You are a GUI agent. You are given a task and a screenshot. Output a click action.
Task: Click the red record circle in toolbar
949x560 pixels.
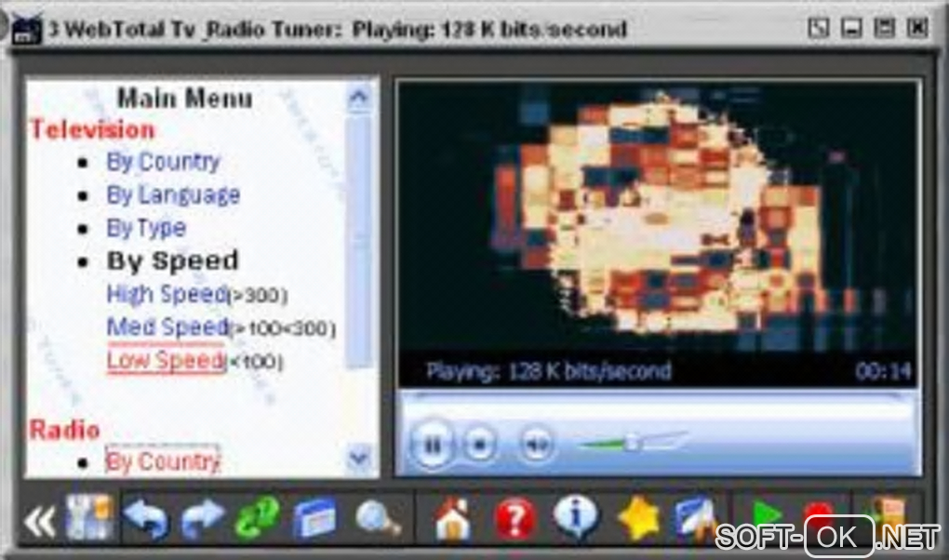[x=819, y=514]
